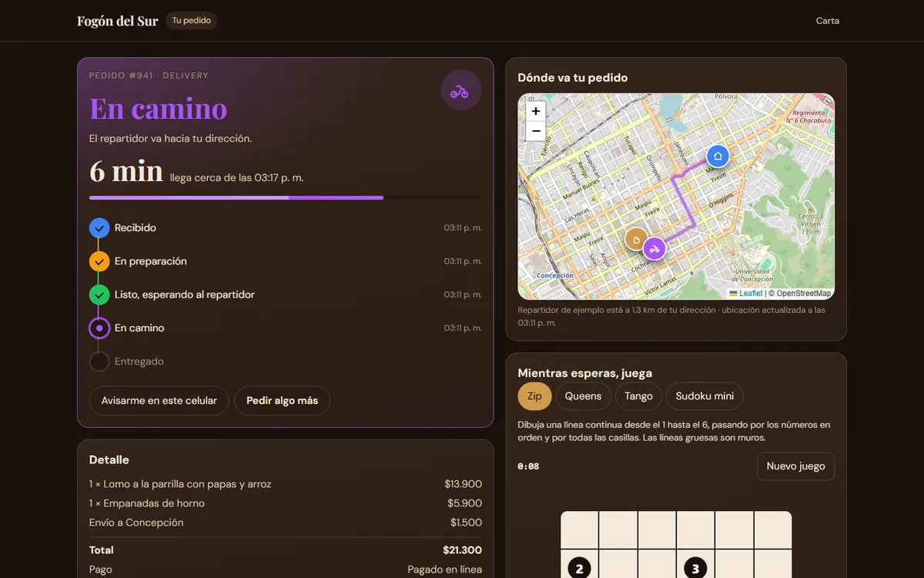924x578 pixels.
Task: Switch to the Queens game tab
Action: click(584, 396)
